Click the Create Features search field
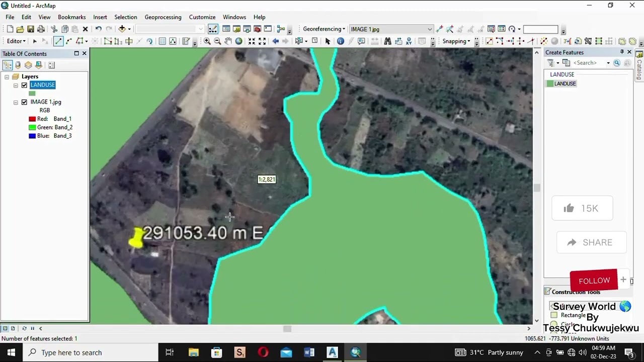 click(589, 63)
